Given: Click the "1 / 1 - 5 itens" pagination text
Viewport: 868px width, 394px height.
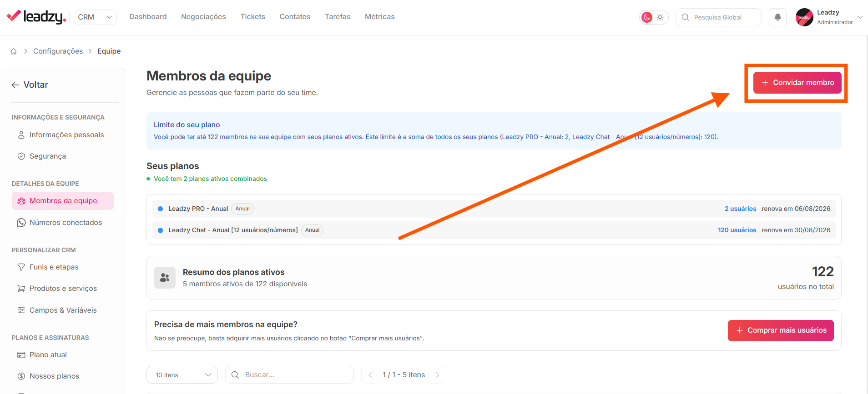Looking at the screenshot, I should pos(404,375).
